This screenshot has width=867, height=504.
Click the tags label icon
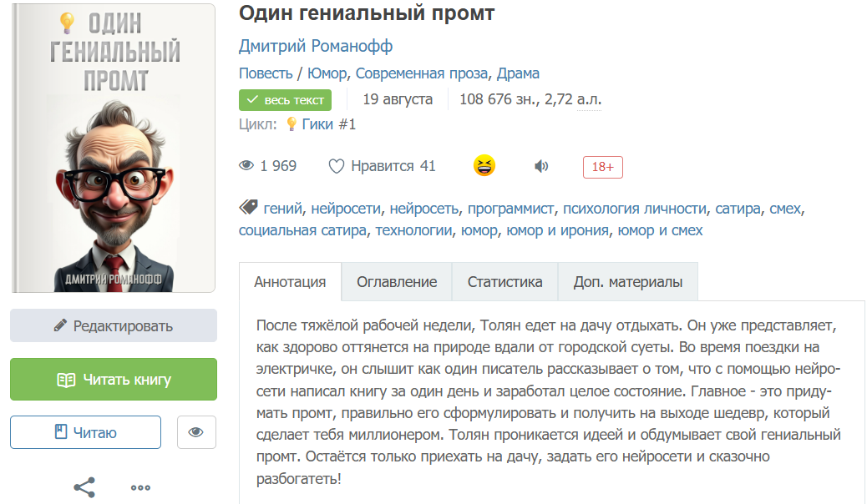(248, 207)
